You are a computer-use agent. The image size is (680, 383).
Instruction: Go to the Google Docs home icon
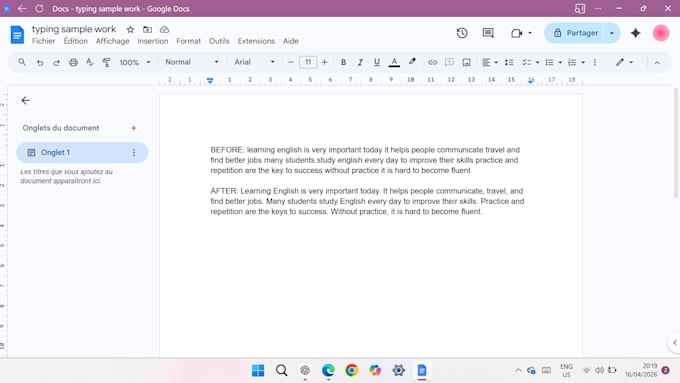pyautogui.click(x=17, y=35)
